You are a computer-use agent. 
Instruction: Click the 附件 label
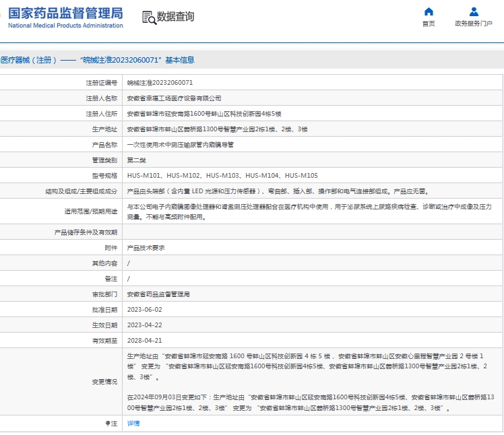[x=111, y=248]
